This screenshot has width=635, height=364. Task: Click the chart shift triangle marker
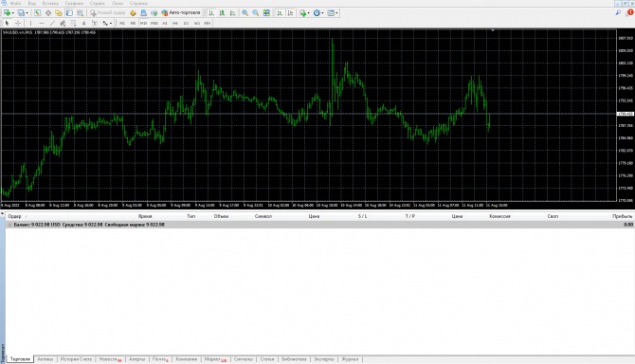point(493,30)
